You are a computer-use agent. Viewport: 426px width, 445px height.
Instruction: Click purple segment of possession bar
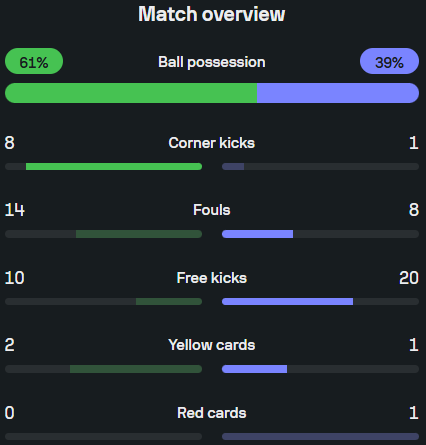pyautogui.click(x=338, y=93)
